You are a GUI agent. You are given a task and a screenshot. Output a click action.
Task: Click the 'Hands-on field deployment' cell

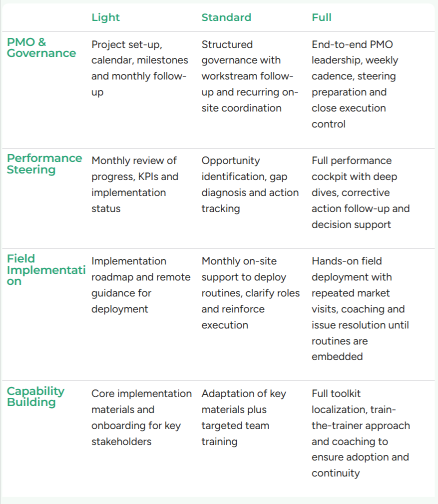tap(360, 308)
